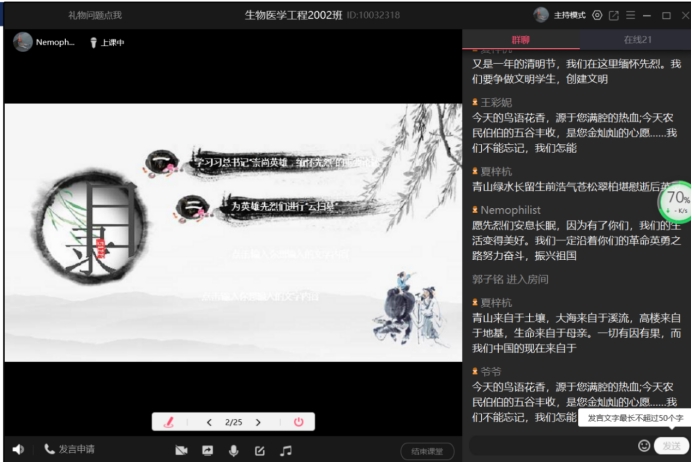The image size is (692, 462).
Task: Go to the previous slide
Action: [x=209, y=422]
